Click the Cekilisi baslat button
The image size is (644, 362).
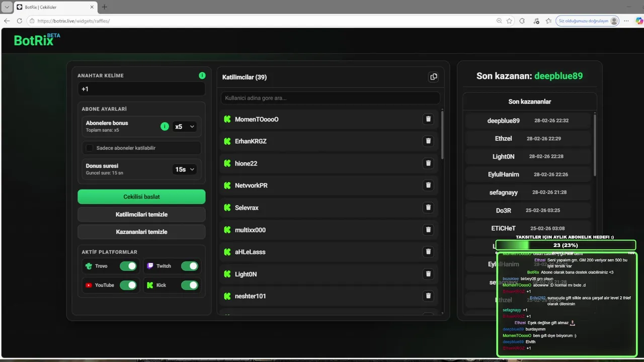(x=141, y=197)
